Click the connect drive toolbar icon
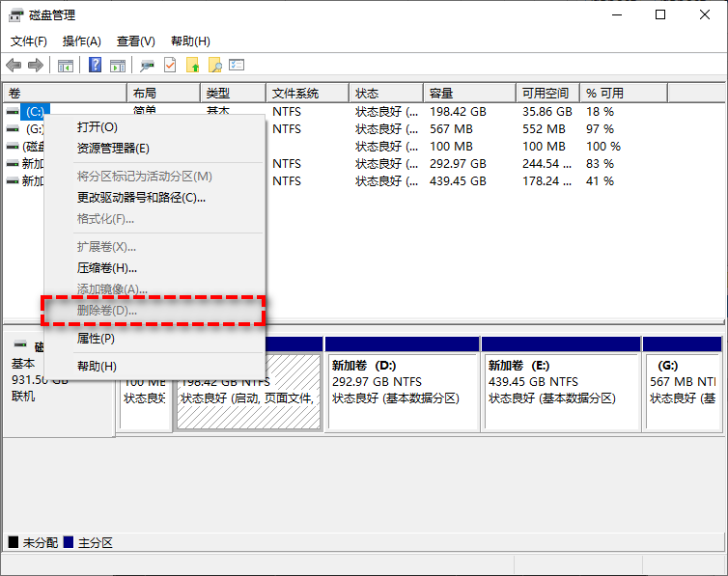 147,66
